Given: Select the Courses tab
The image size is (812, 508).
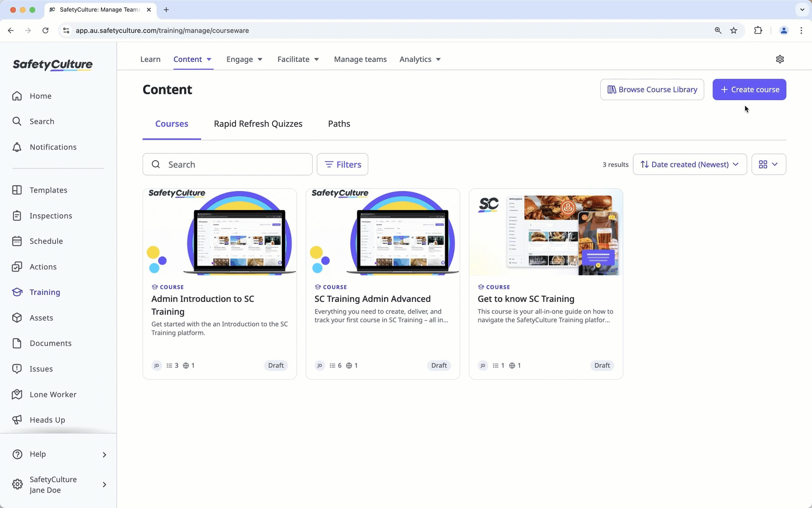Looking at the screenshot, I should [172, 124].
